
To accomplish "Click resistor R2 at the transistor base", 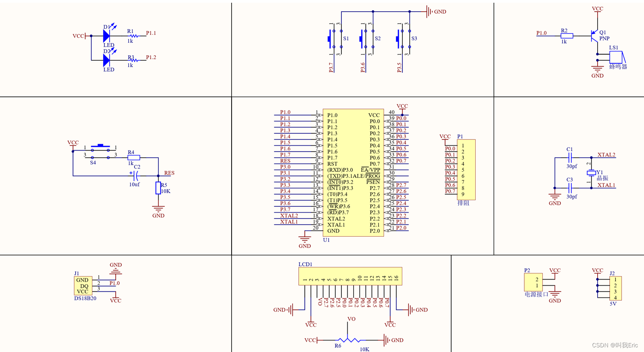I will (567, 36).
